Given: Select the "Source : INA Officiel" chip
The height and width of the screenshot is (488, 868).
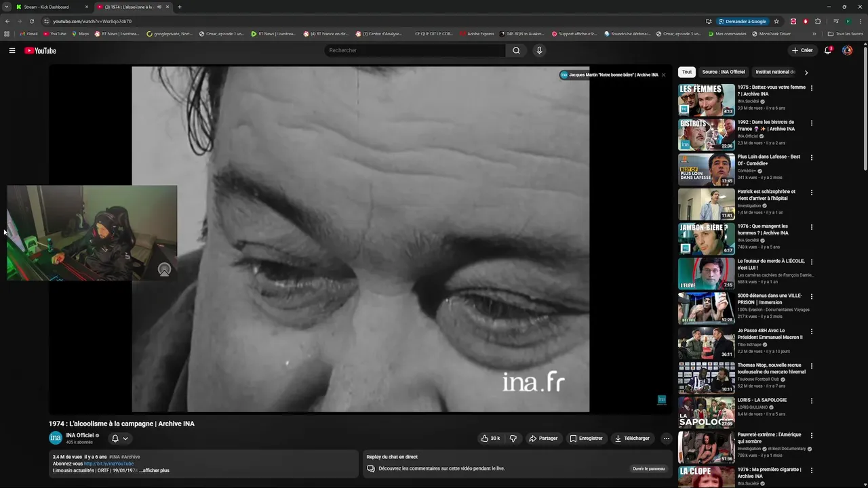Looking at the screenshot, I should coord(724,72).
